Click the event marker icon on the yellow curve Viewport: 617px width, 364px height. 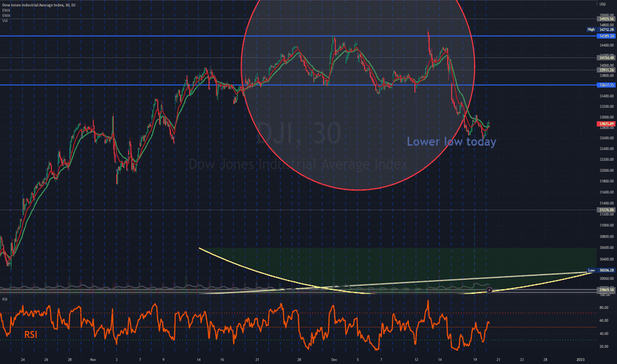coord(489,290)
